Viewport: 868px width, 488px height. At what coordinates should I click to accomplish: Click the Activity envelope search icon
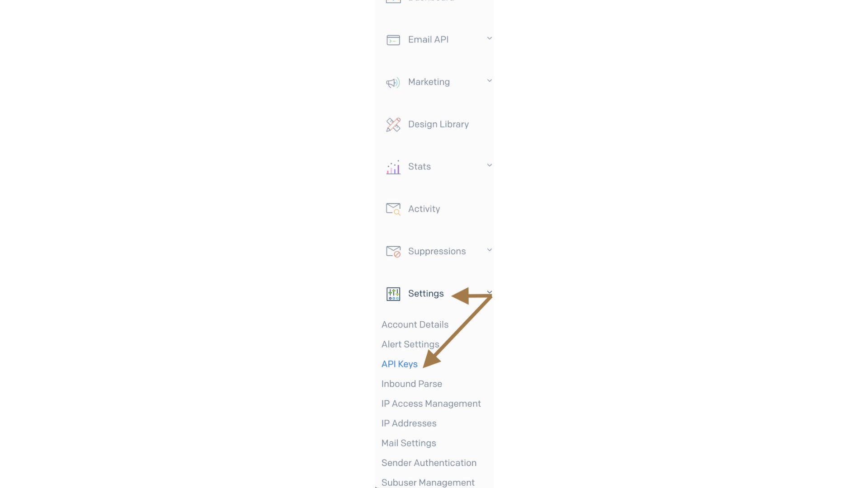click(393, 209)
